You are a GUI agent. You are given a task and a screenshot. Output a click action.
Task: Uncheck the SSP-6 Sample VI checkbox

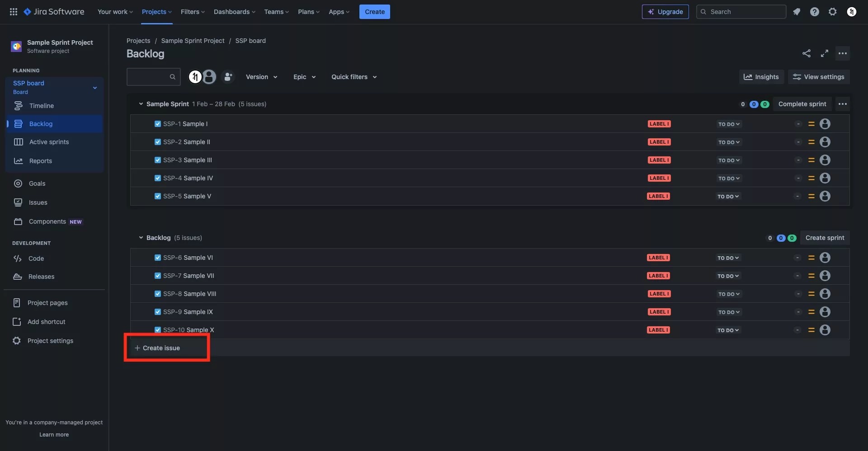[157, 257]
